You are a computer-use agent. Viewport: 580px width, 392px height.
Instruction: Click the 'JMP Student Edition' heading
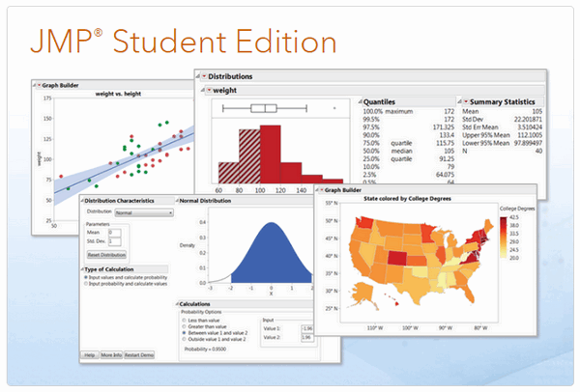[183, 42]
